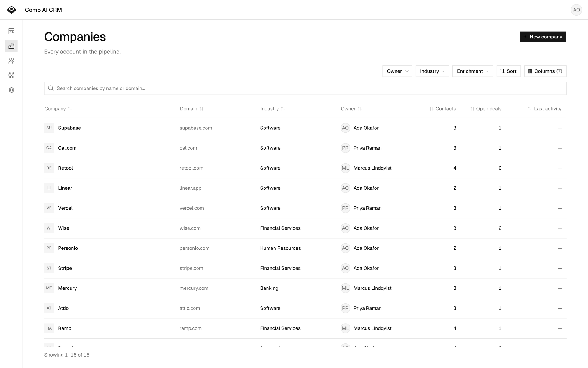Open the Industry filter dropdown

432,71
